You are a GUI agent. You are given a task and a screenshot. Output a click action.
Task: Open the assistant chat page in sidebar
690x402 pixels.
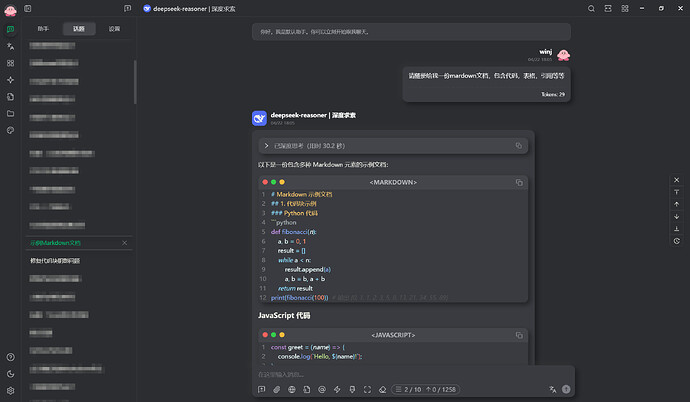click(11, 29)
